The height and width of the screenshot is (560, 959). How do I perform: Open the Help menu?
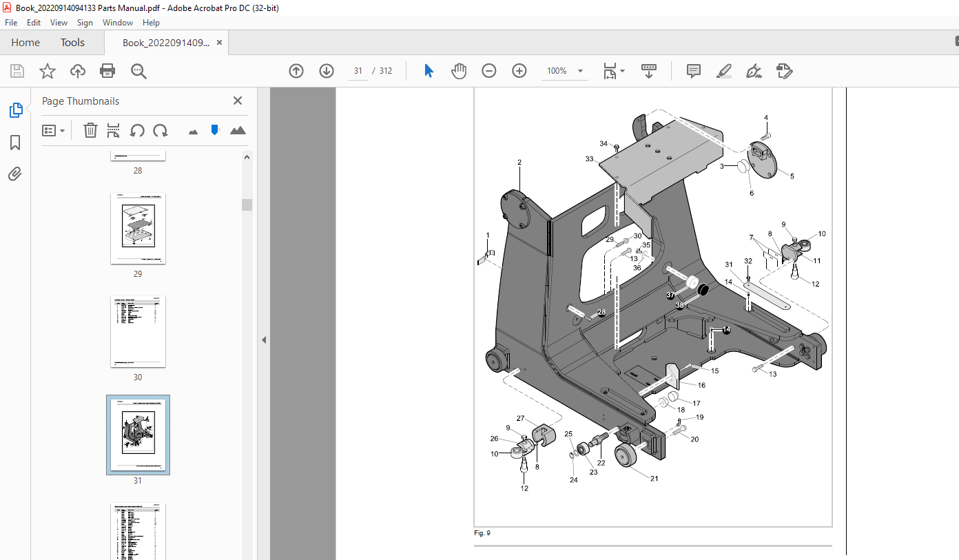[151, 23]
